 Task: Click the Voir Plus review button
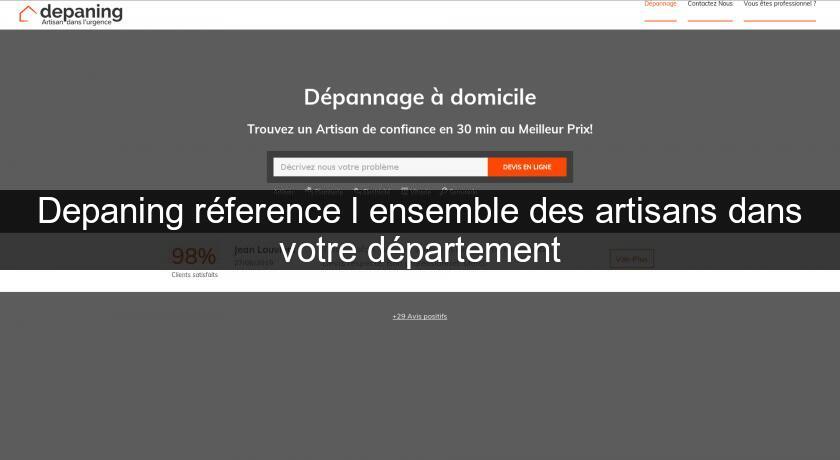632,259
